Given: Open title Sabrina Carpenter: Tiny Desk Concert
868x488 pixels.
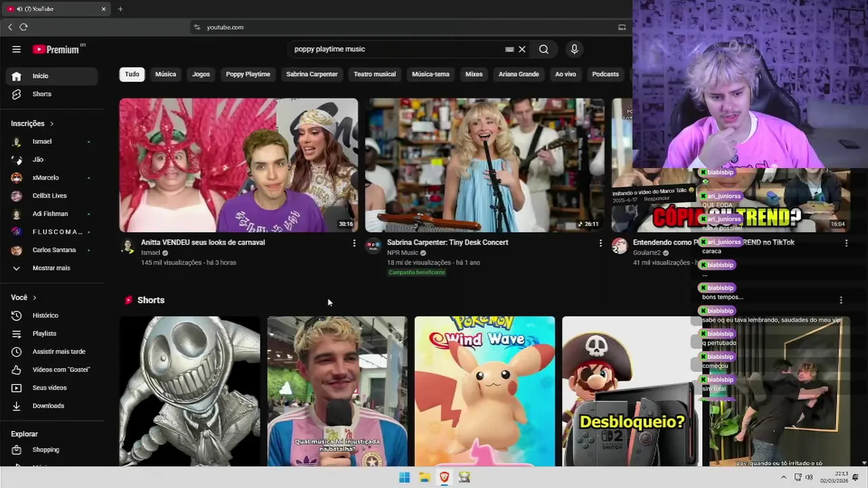Looking at the screenshot, I should tap(448, 243).
